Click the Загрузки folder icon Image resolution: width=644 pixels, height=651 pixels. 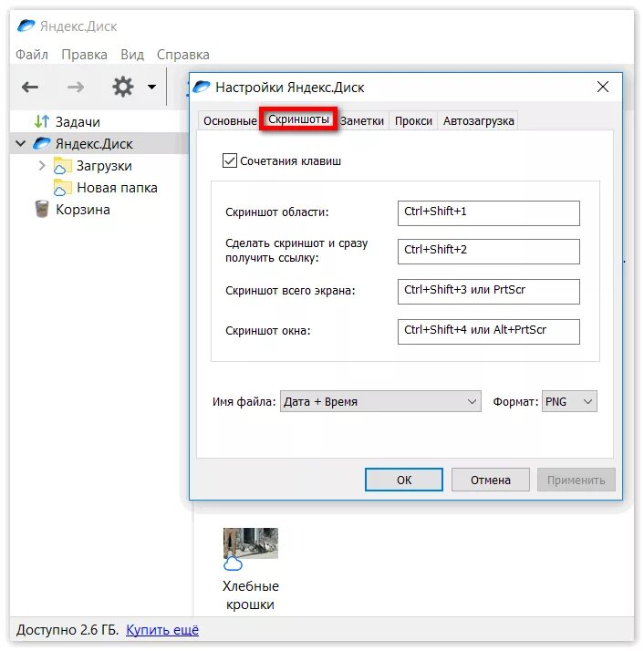[62, 166]
